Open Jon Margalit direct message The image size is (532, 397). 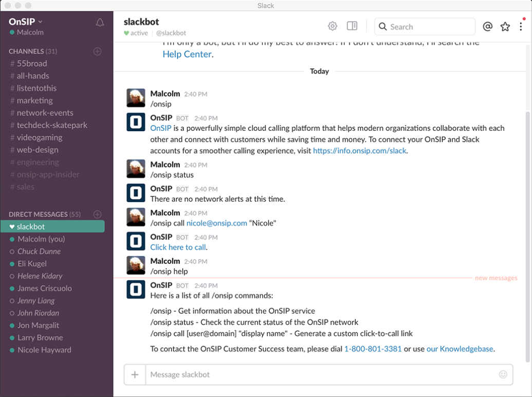point(38,326)
